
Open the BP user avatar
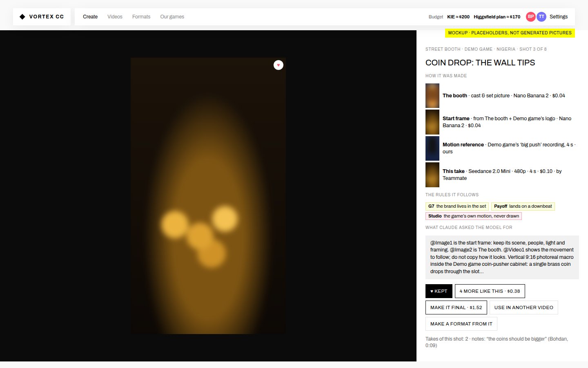click(x=531, y=17)
